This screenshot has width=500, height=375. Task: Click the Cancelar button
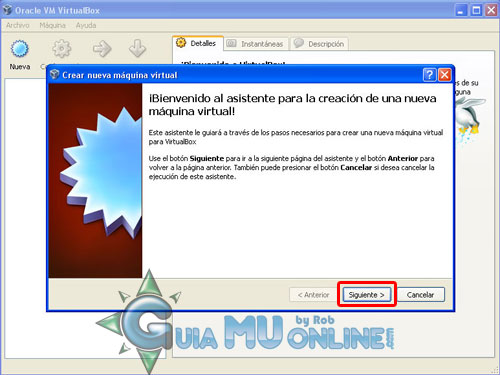[x=420, y=295]
